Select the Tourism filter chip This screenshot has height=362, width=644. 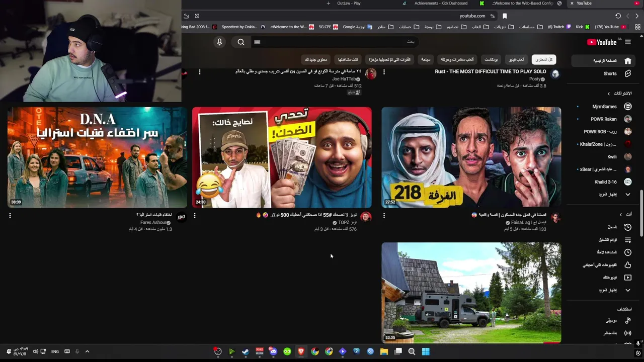pyautogui.click(x=426, y=59)
